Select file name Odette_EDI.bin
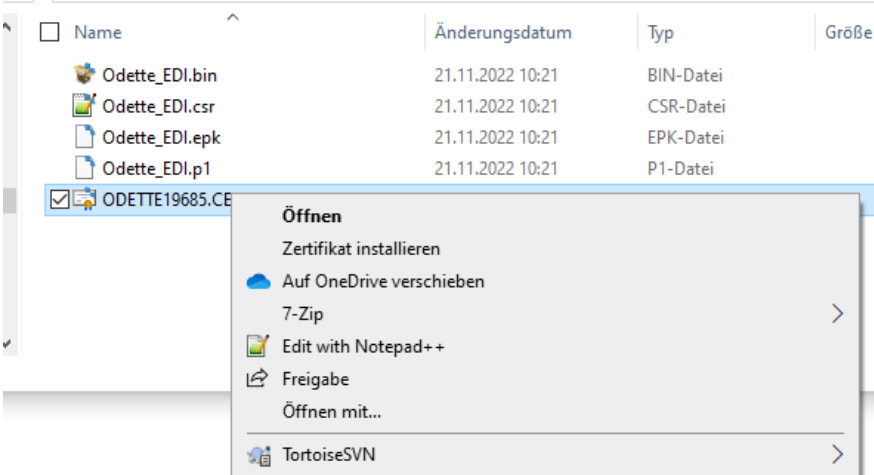Image resolution: width=874 pixels, height=475 pixels. click(x=159, y=75)
